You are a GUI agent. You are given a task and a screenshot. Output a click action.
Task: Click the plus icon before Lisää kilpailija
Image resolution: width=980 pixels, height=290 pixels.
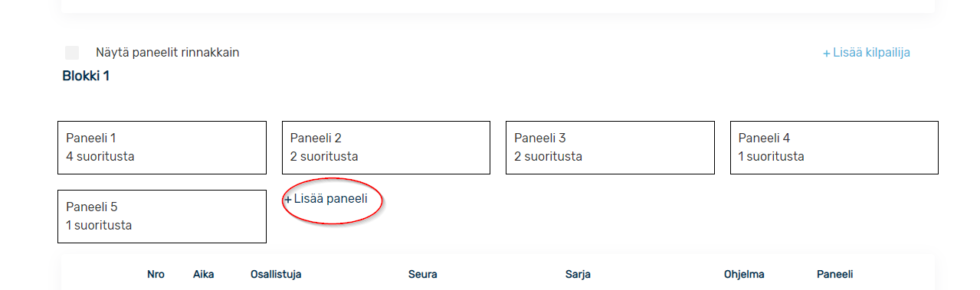point(827,54)
